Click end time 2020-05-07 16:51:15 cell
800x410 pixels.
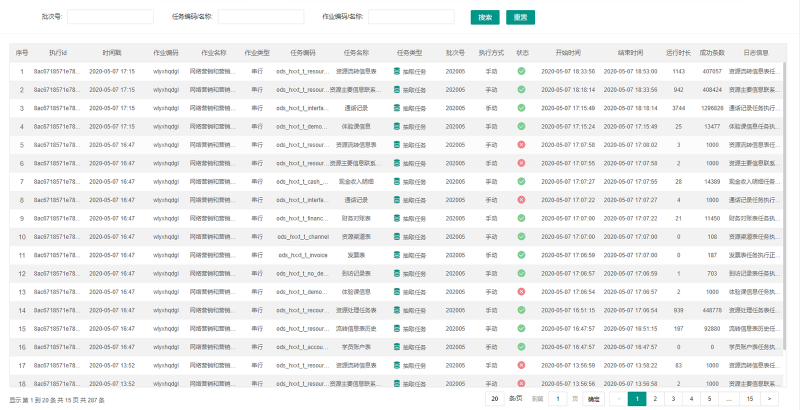click(x=631, y=328)
